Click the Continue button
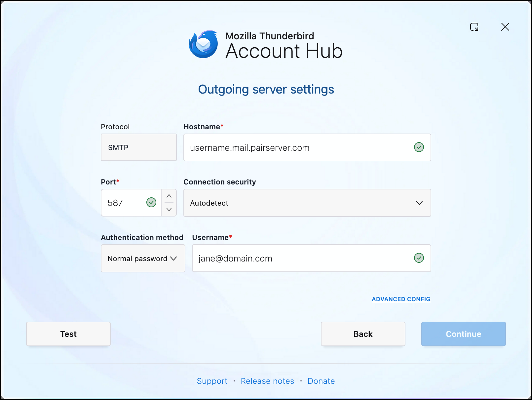Screen dimensions: 532x400 coord(464,334)
